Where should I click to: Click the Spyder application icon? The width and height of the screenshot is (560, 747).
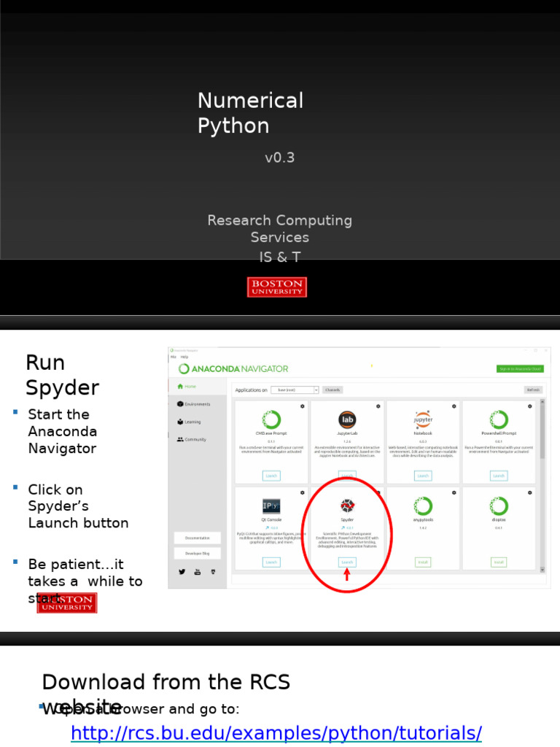347,506
